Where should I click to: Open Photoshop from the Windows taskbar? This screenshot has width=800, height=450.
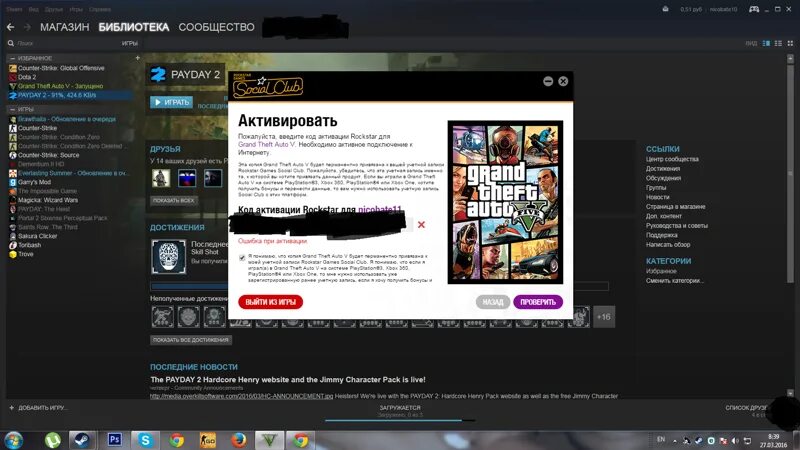[114, 439]
